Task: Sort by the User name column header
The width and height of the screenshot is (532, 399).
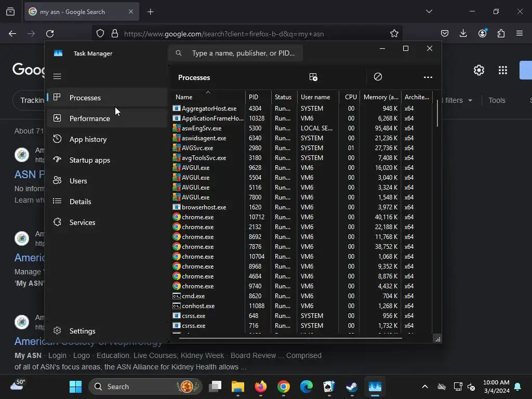Action: [x=318, y=97]
